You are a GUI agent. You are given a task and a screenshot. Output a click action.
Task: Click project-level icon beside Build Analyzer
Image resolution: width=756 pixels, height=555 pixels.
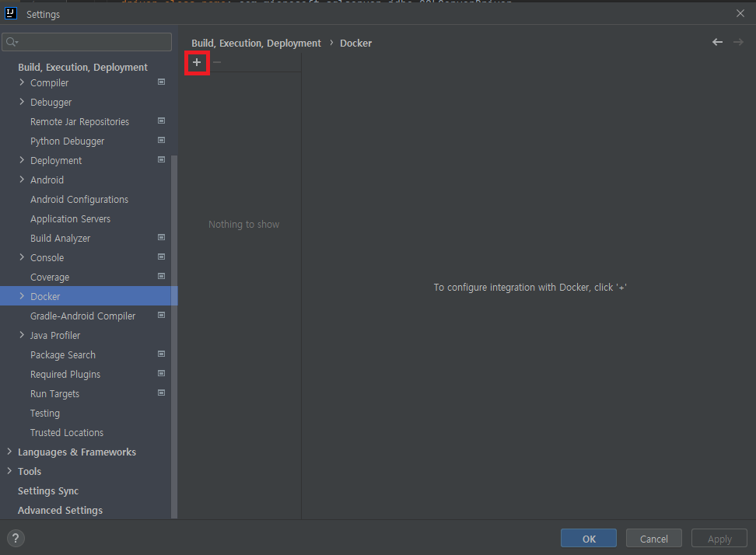click(162, 237)
